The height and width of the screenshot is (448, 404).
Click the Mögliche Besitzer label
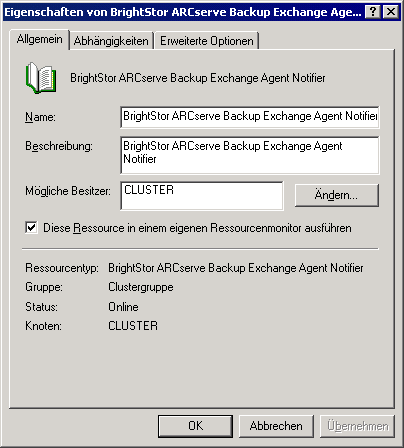(68, 191)
